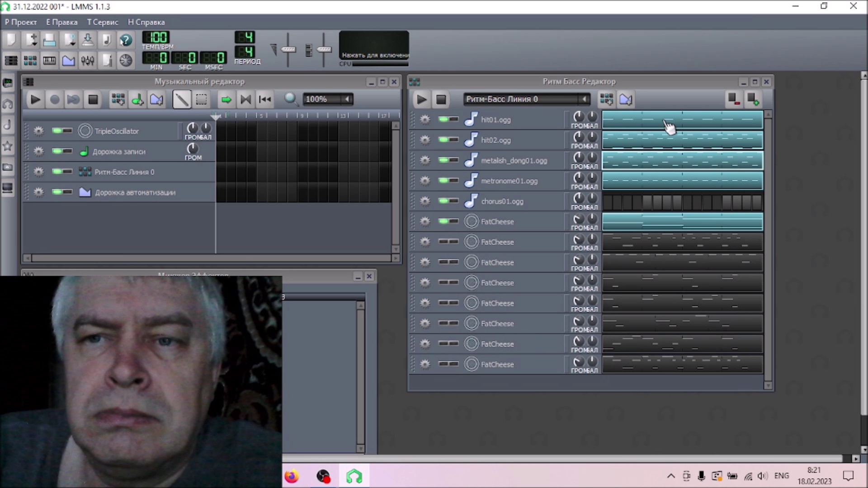Unmute the last FatCheese track
Screen dimensions: 868x488
tap(444, 364)
